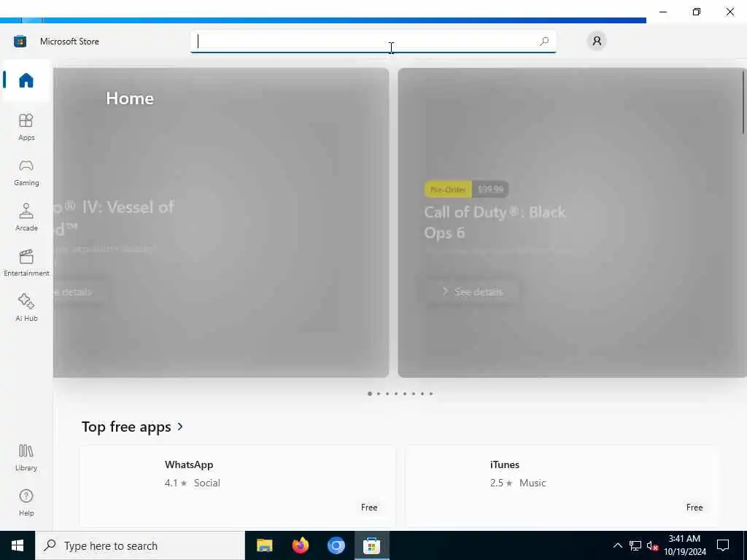The image size is (747, 560).
Task: Launch Firefox from the taskbar
Action: pos(300,545)
